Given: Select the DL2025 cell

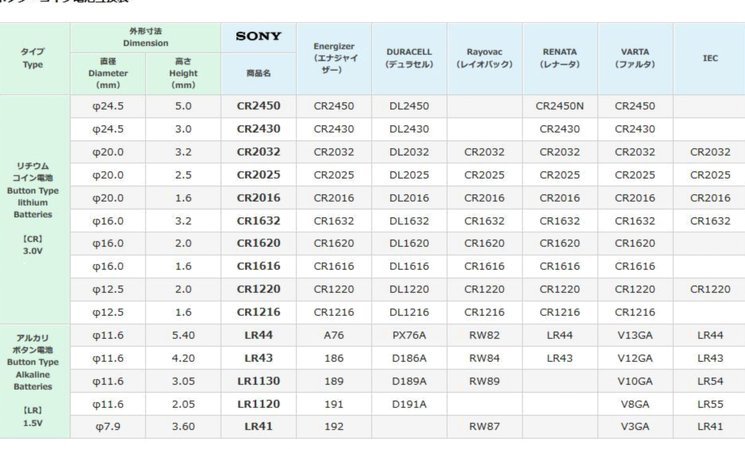Looking at the screenshot, I should 409,175.
